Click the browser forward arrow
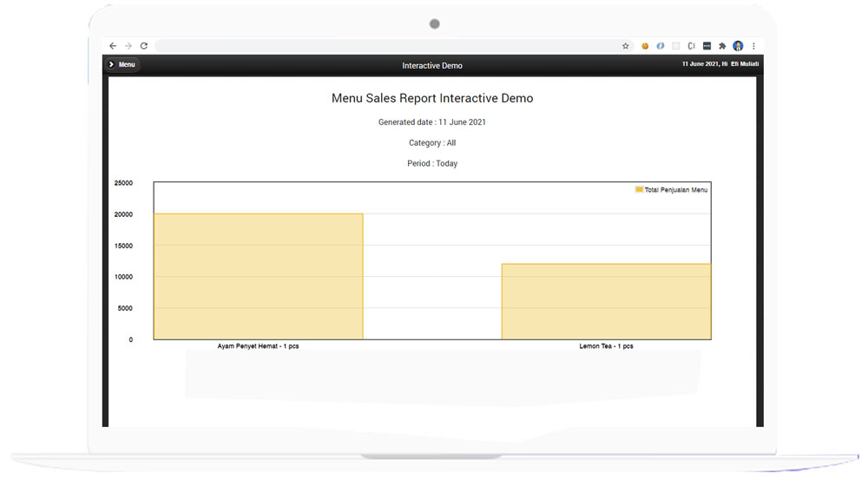 pyautogui.click(x=128, y=46)
